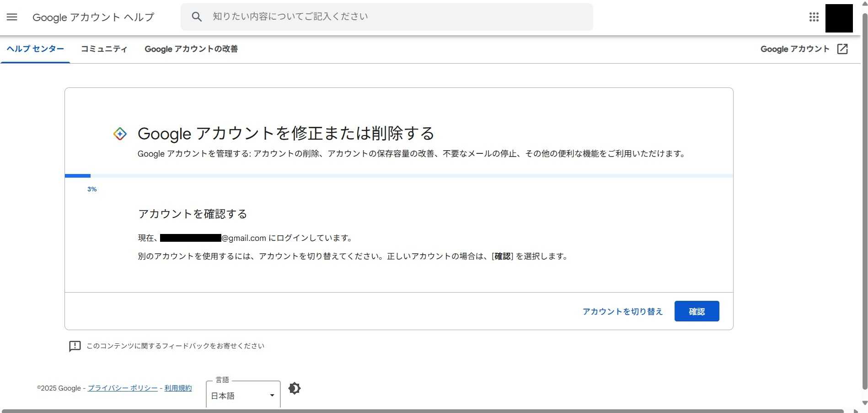Click the dropdown arrow beside 日本語
The image size is (868, 413).
[272, 395]
